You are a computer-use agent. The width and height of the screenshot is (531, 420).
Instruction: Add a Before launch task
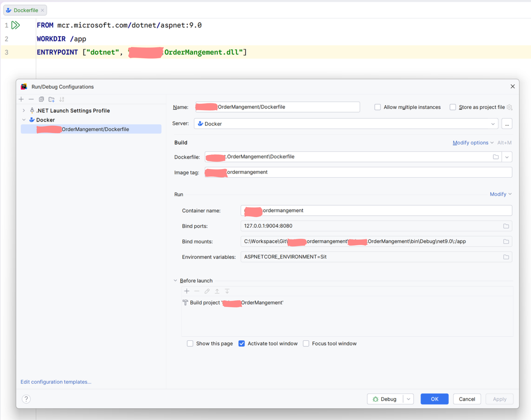(187, 291)
